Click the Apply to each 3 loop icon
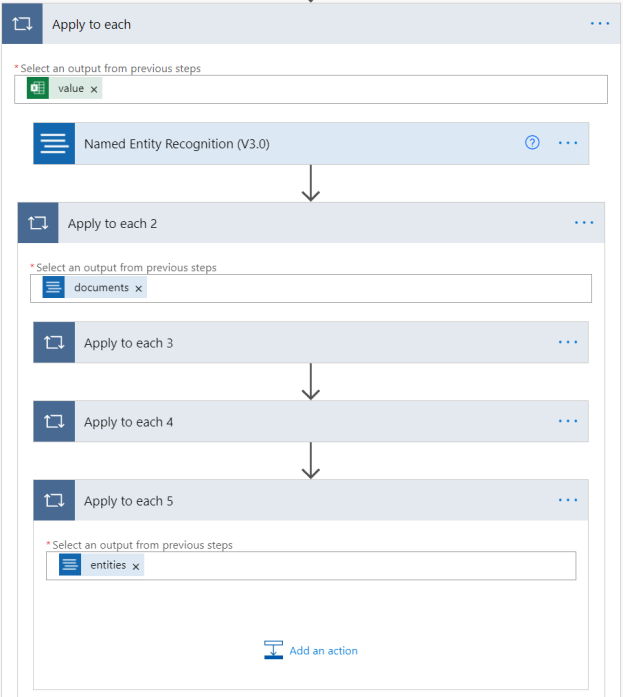The image size is (623, 697). coord(54,342)
